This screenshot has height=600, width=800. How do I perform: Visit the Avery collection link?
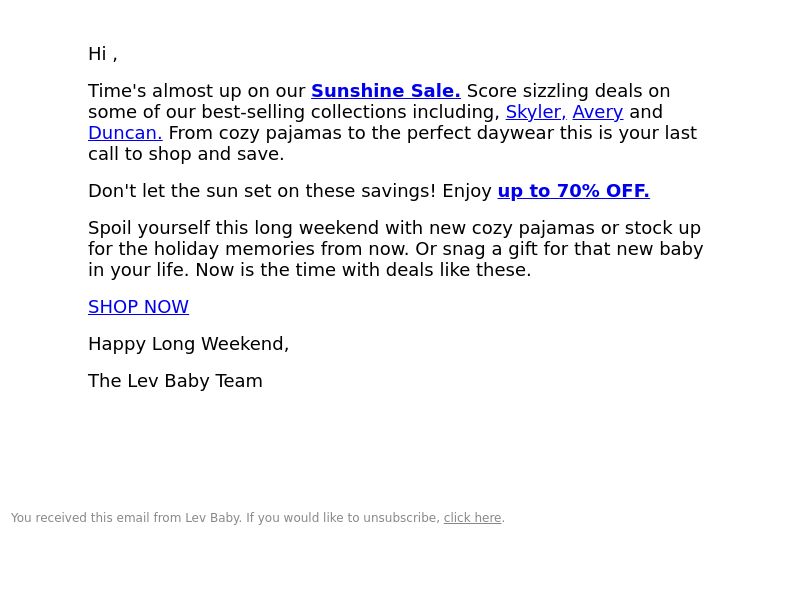pyautogui.click(x=597, y=112)
